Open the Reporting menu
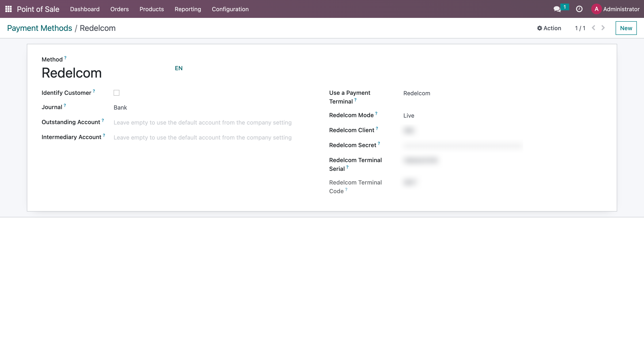 188,9
